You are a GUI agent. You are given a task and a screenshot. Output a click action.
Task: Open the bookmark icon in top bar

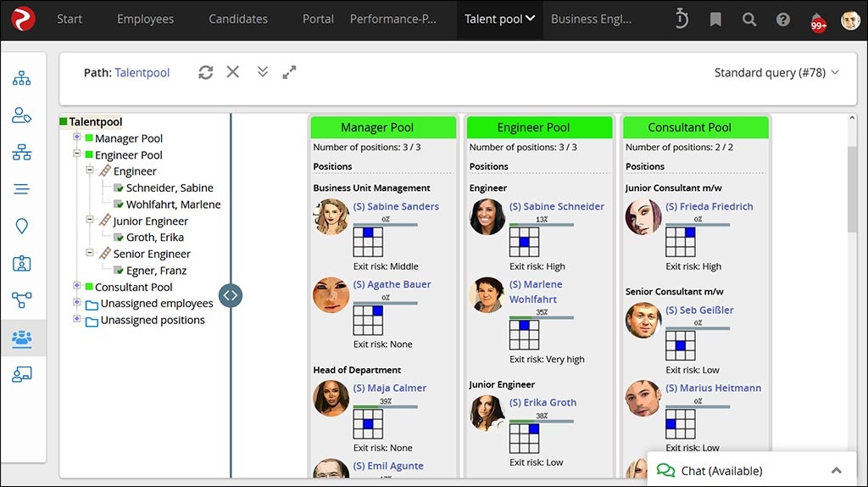point(716,20)
